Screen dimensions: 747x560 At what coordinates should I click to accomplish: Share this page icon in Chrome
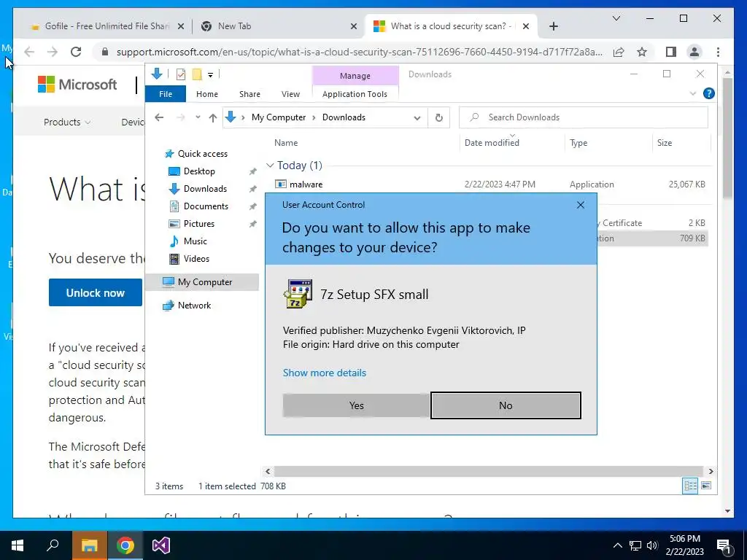619,52
